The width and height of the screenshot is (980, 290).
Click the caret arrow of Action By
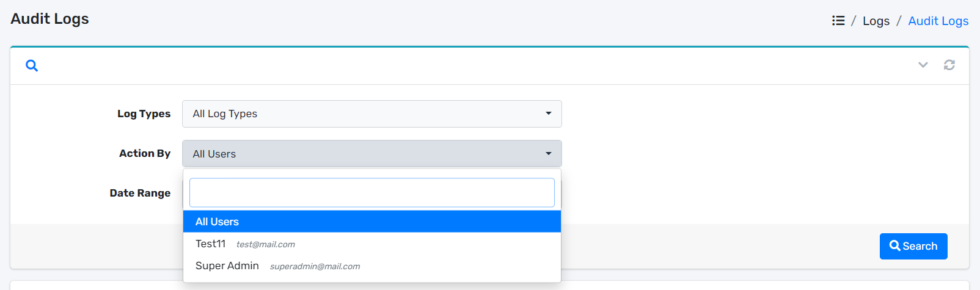click(x=548, y=154)
